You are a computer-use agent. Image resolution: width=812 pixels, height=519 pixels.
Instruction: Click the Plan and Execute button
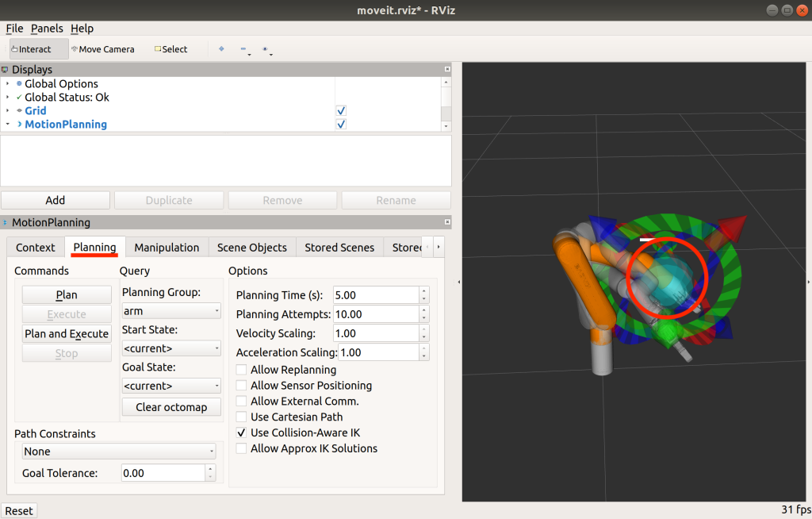point(67,334)
